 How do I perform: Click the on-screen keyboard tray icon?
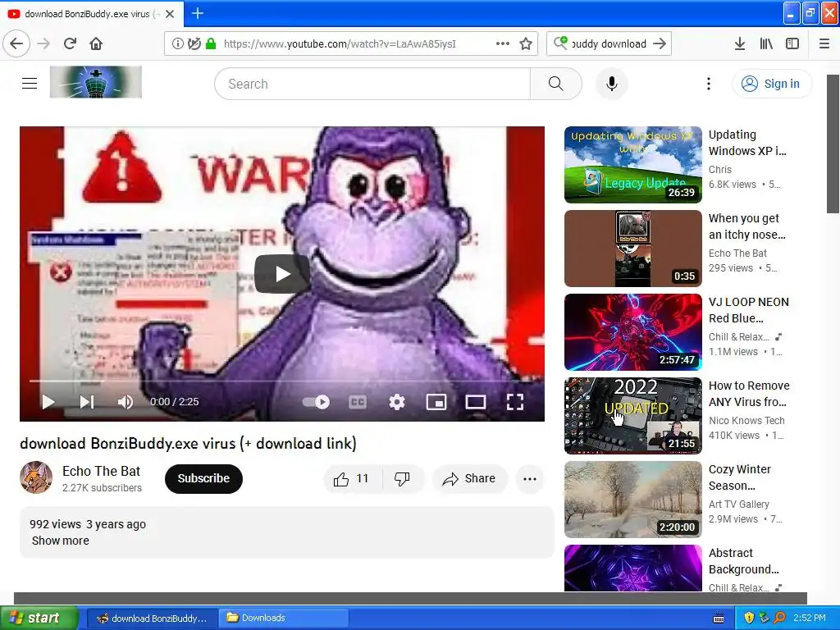tap(719, 619)
